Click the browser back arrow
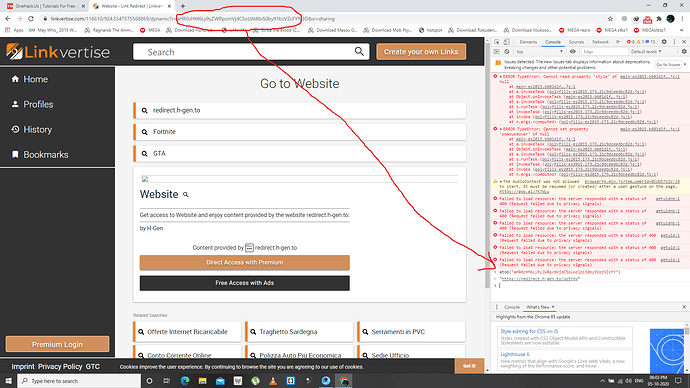690x388 pixels. tap(7, 18)
